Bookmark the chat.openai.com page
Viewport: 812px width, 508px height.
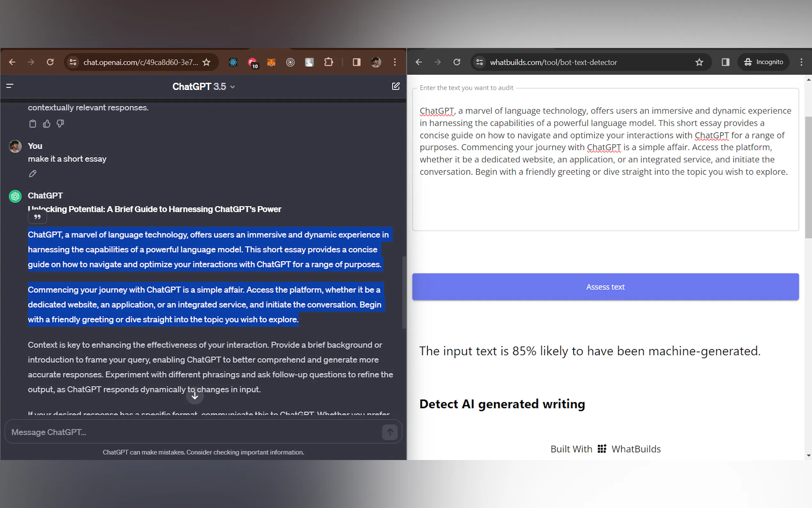click(207, 62)
